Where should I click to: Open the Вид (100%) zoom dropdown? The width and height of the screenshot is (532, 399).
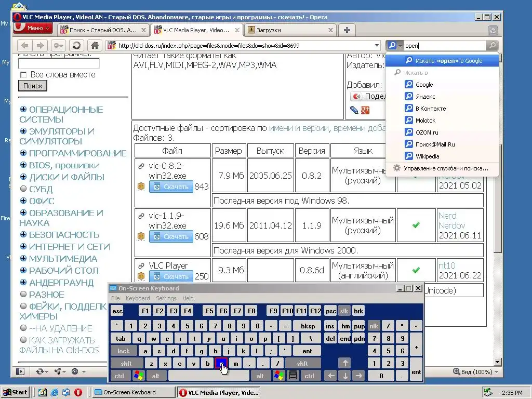click(476, 372)
